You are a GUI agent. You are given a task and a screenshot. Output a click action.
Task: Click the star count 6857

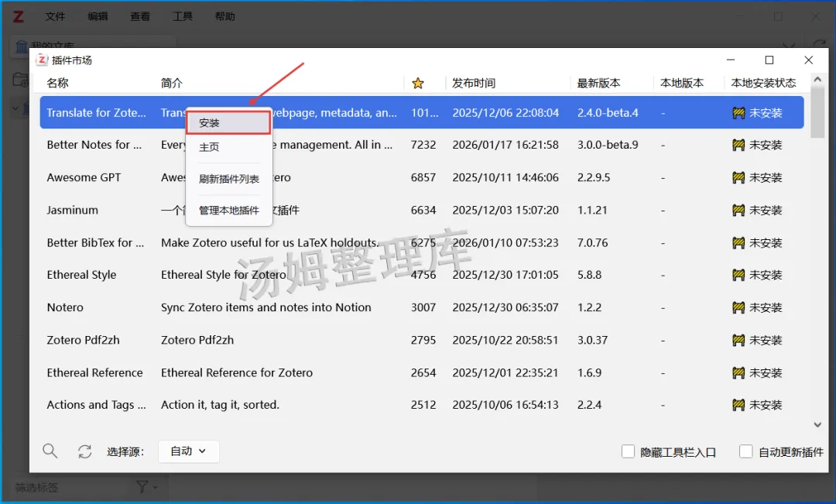pos(423,177)
